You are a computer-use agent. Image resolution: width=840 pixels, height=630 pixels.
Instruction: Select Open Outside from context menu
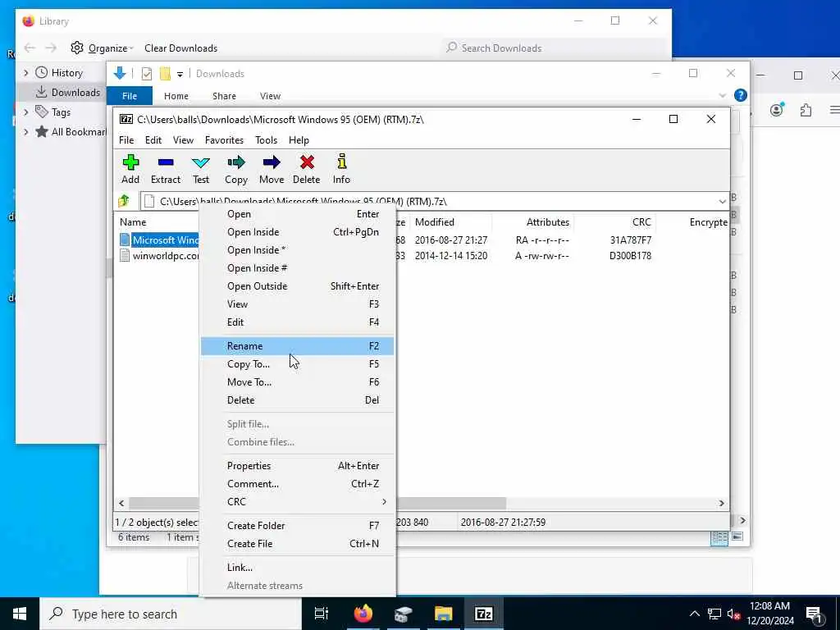297,286
